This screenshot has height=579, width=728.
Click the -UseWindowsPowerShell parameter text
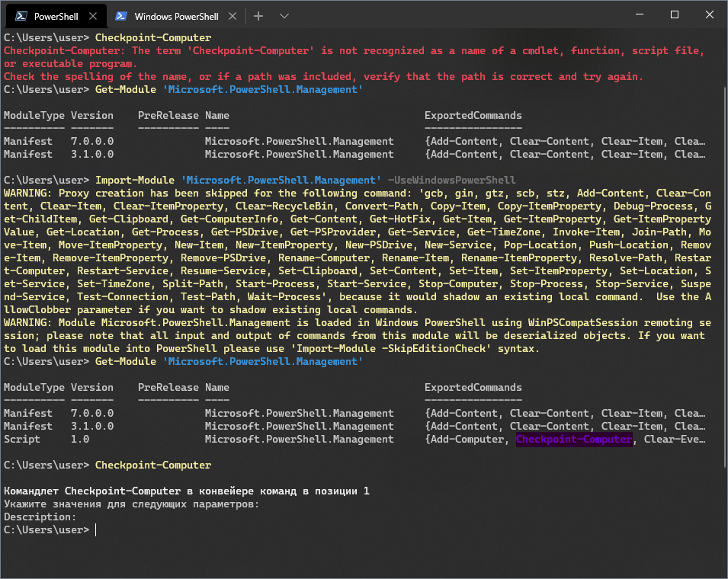451,181
